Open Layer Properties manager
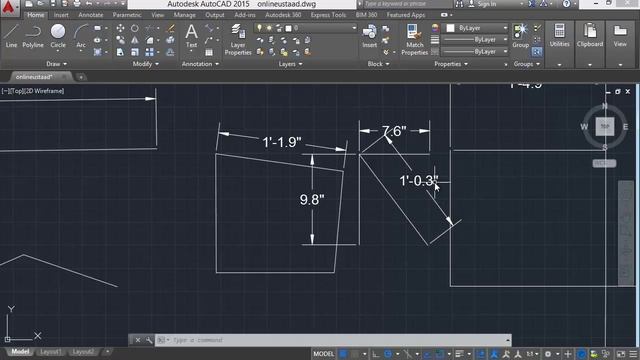This screenshot has width=640, height=360. click(x=238, y=40)
